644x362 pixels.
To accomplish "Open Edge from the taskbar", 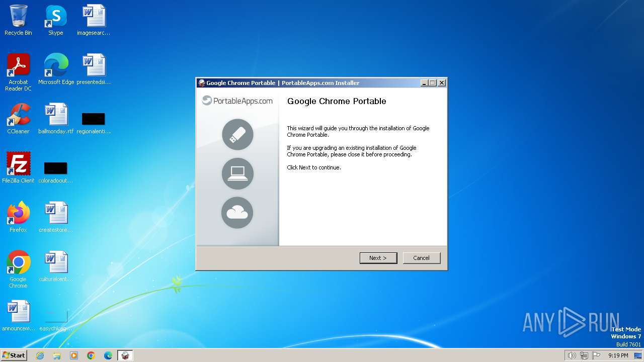I will point(108,355).
